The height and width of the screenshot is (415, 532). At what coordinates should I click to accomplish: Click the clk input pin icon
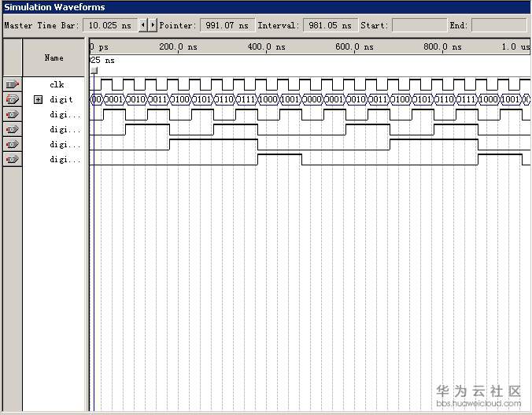13,84
